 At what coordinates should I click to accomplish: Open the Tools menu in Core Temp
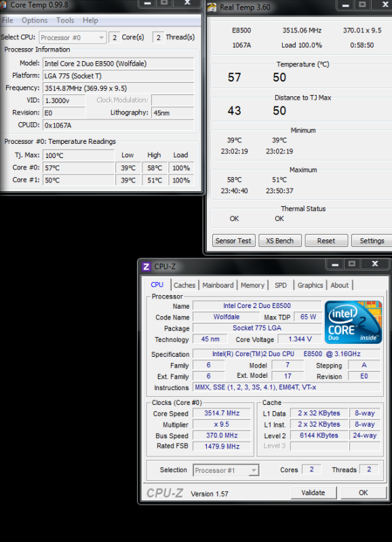point(65,20)
